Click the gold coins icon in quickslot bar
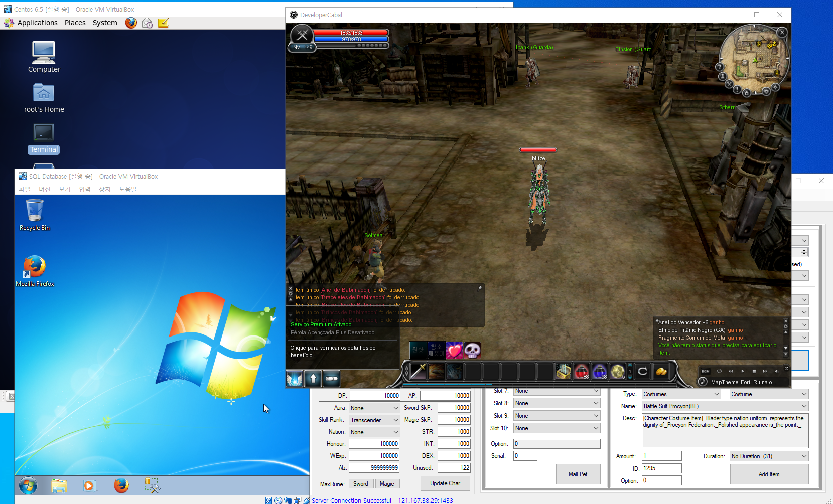 661,372
